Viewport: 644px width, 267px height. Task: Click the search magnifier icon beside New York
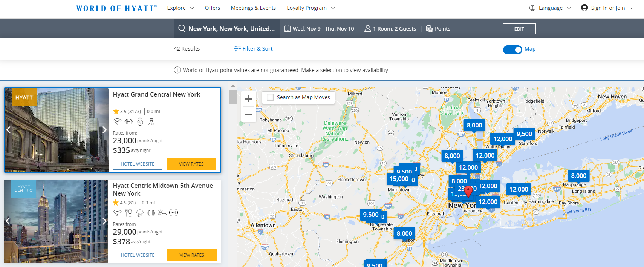point(182,29)
